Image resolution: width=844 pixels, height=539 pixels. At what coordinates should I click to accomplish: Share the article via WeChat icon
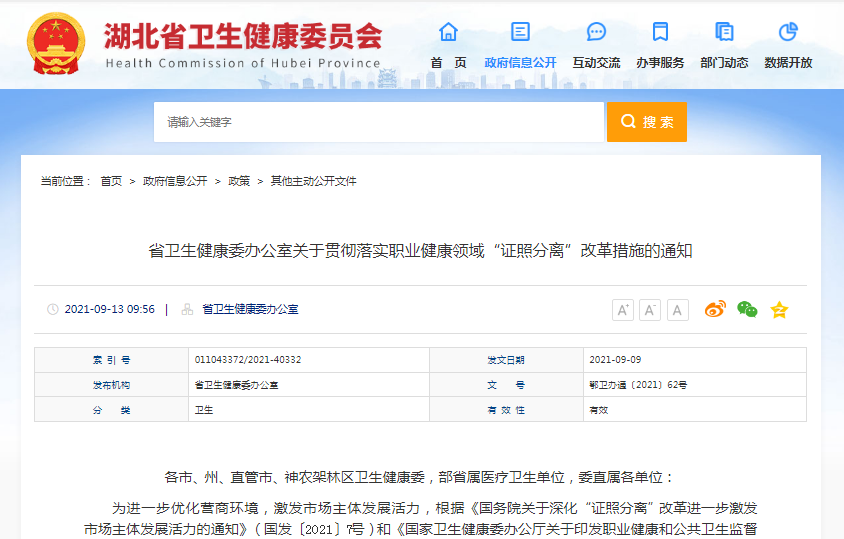pyautogui.click(x=747, y=310)
